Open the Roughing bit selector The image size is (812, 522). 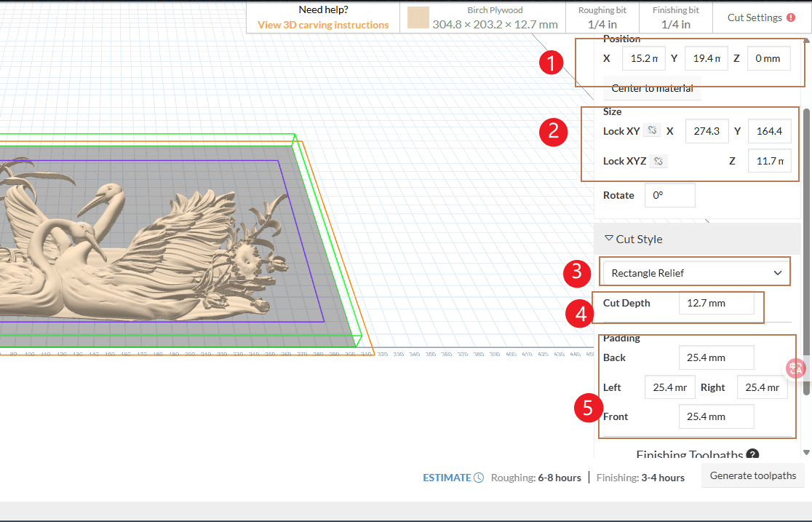click(x=602, y=17)
